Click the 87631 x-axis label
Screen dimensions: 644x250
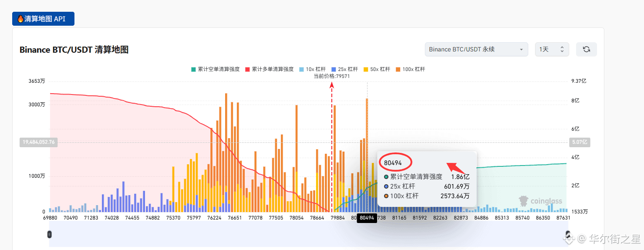563,217
